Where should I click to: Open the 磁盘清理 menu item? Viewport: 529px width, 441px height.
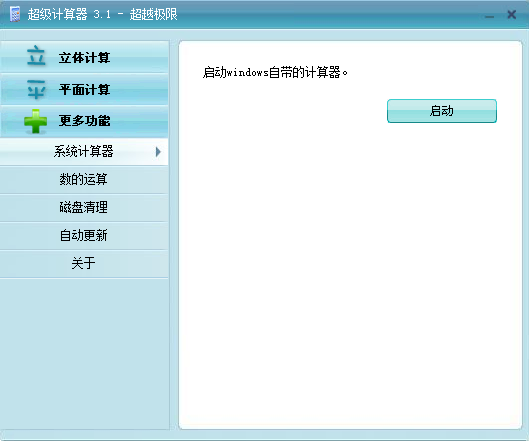tap(84, 208)
